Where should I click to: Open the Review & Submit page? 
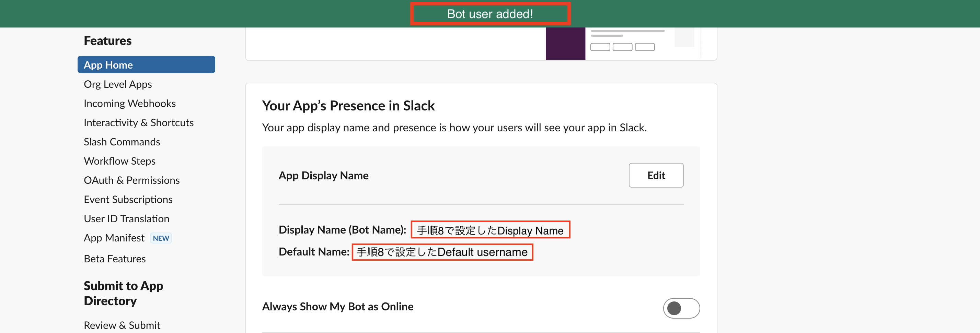point(122,325)
